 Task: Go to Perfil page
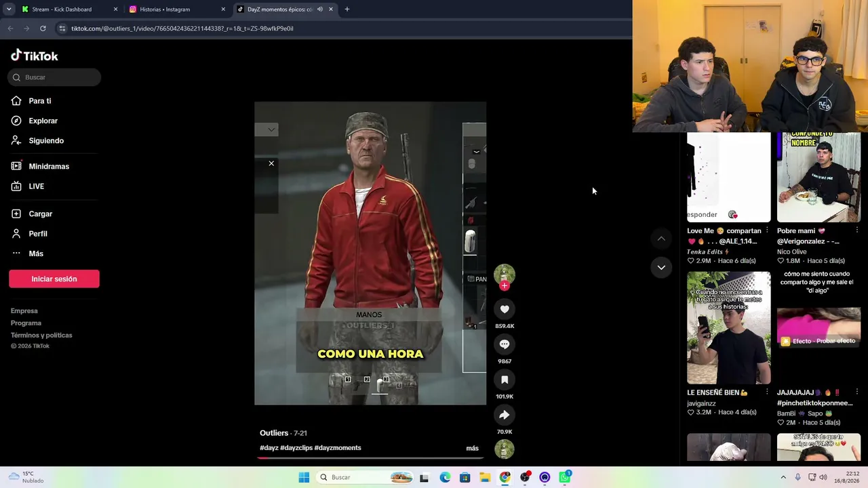tap(38, 234)
